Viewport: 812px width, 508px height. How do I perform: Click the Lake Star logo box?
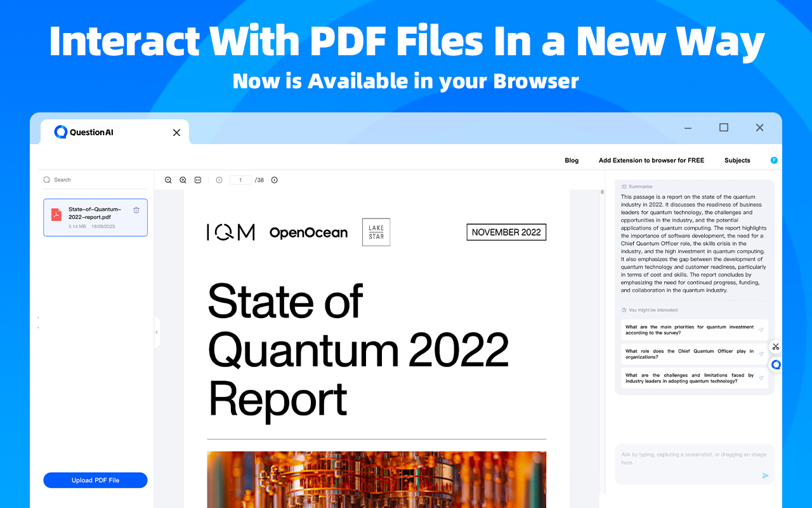[376, 232]
